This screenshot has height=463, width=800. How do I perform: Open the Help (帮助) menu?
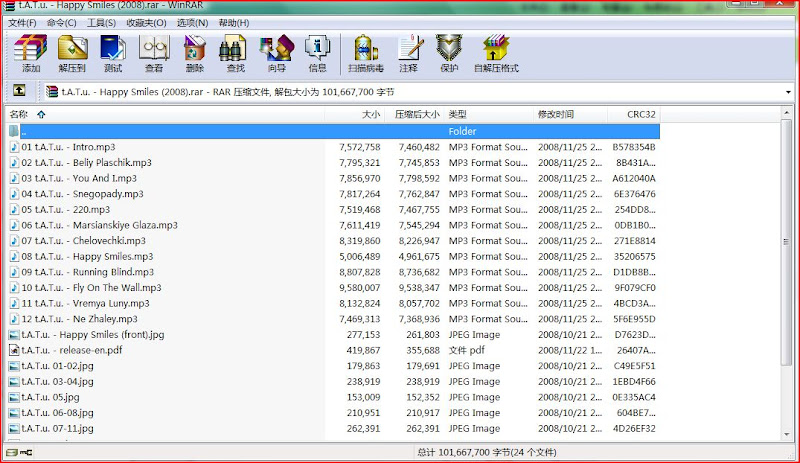tap(234, 23)
